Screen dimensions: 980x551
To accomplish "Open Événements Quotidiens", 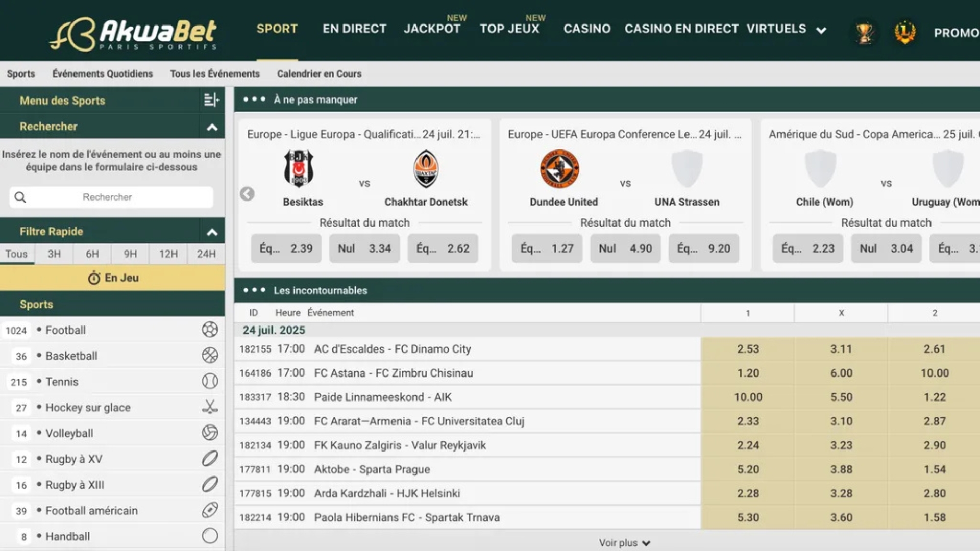I will pyautogui.click(x=102, y=73).
